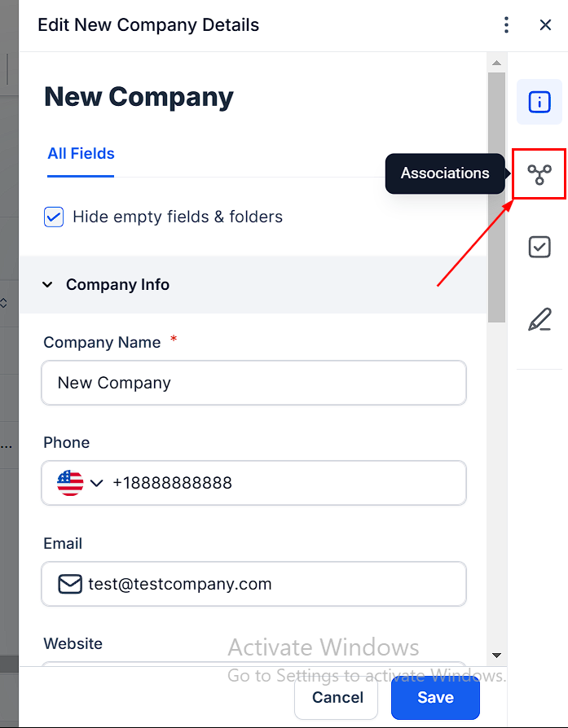Screen dimensions: 568x728
Task: Close the Edit Company Details panel
Action: pyautogui.click(x=546, y=25)
